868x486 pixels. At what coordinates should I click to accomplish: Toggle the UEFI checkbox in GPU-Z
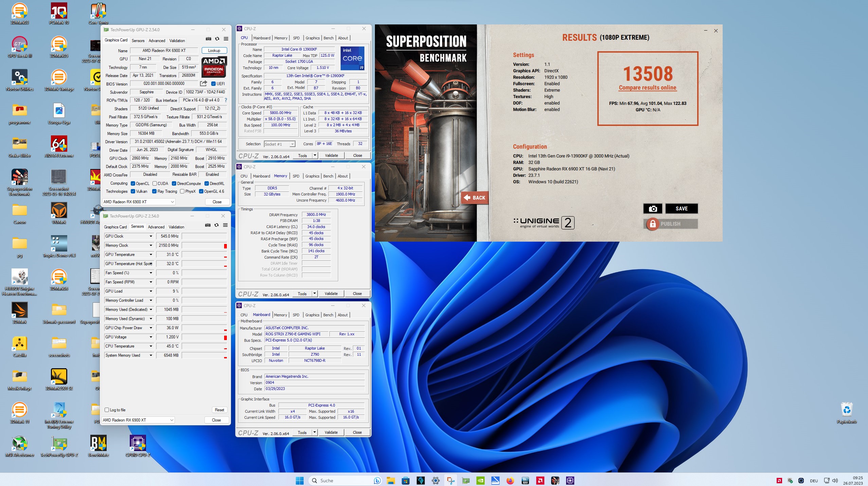214,84
